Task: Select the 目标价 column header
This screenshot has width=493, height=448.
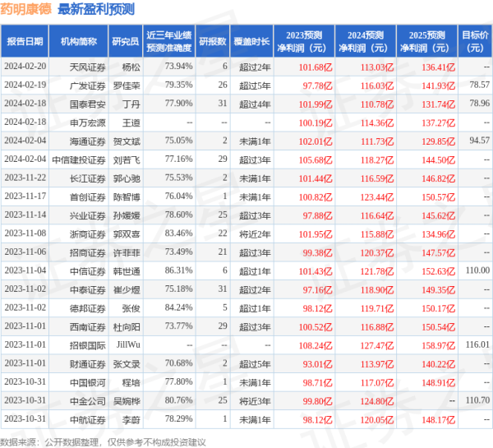Action: click(475, 41)
